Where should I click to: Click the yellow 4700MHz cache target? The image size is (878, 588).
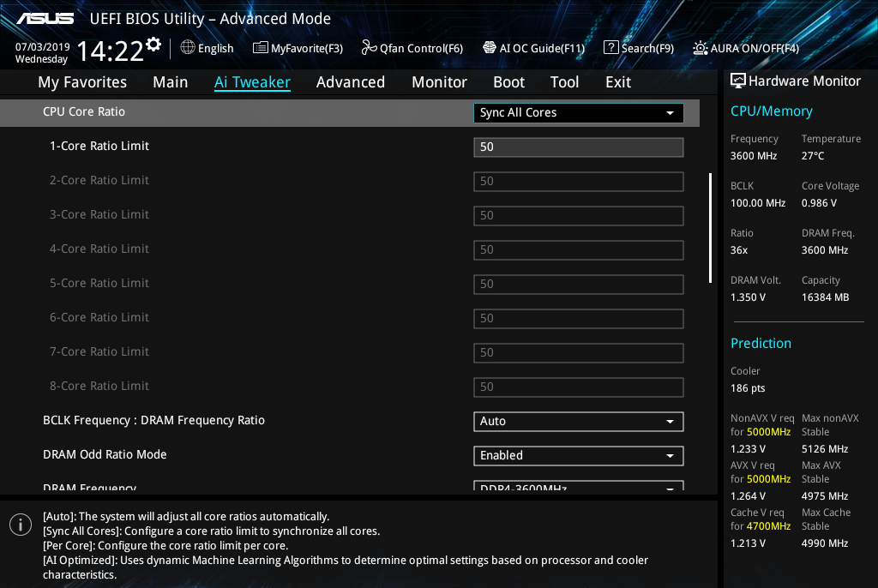click(768, 525)
